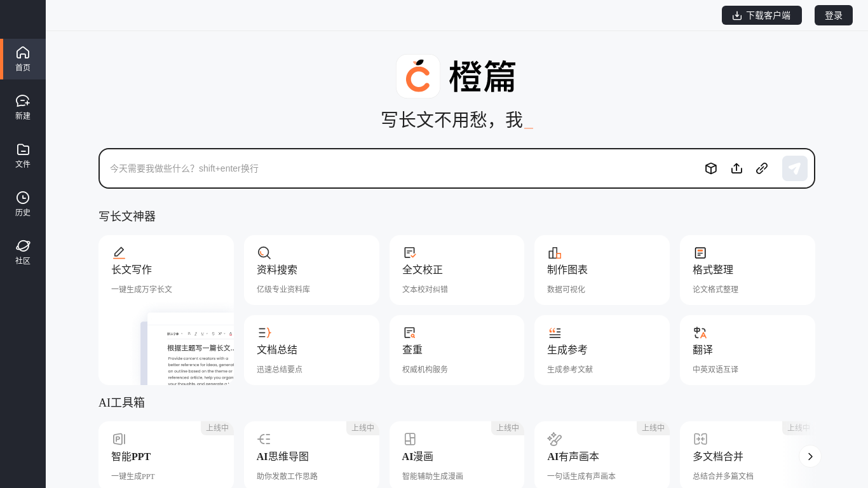Click the 格式整理 card title
Screen dimensions: 868x488
pyautogui.click(x=713, y=269)
